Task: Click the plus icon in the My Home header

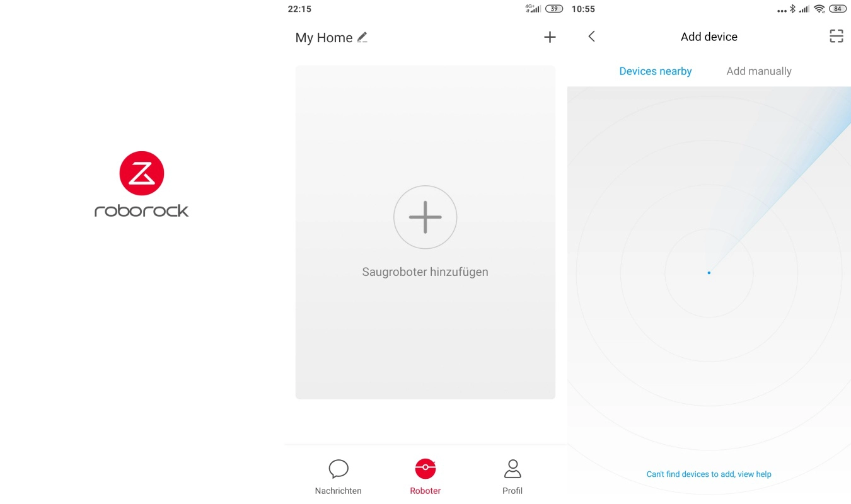Action: click(x=550, y=37)
